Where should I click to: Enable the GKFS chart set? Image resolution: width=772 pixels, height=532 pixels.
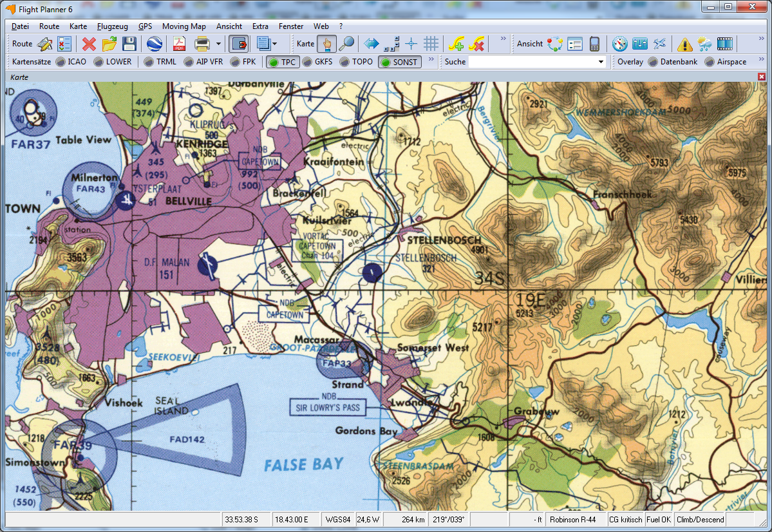(317, 62)
